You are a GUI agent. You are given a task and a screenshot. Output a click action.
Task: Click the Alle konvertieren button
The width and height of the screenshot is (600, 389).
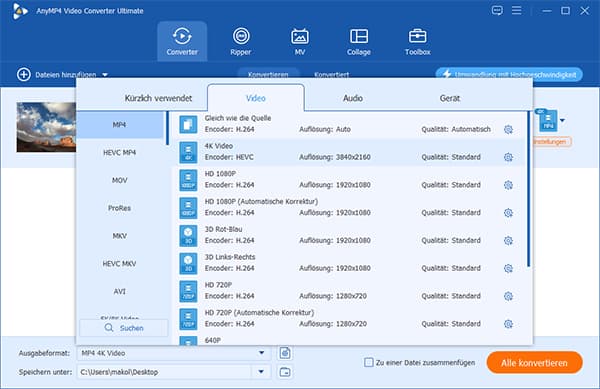(535, 363)
